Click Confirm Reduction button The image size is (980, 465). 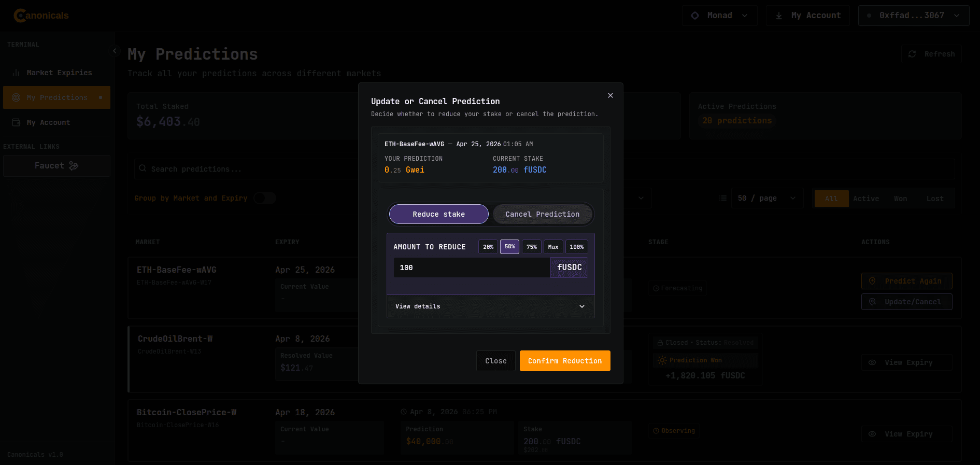[x=565, y=361]
